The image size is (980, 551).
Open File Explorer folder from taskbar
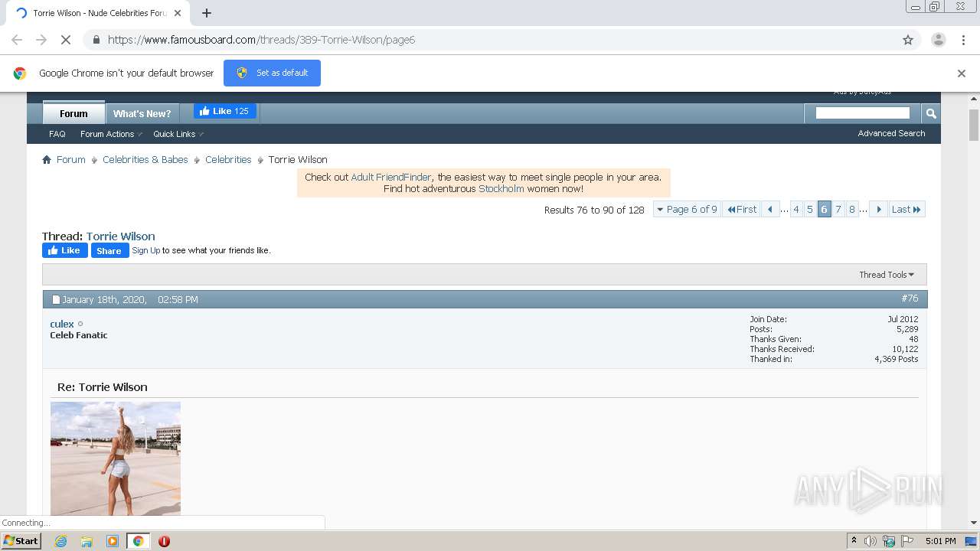point(87,541)
